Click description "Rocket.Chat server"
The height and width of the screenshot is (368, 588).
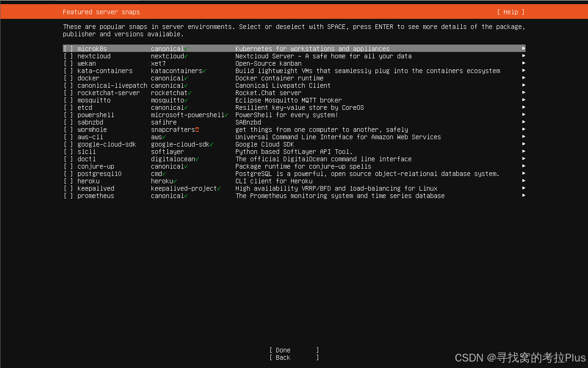pos(269,93)
